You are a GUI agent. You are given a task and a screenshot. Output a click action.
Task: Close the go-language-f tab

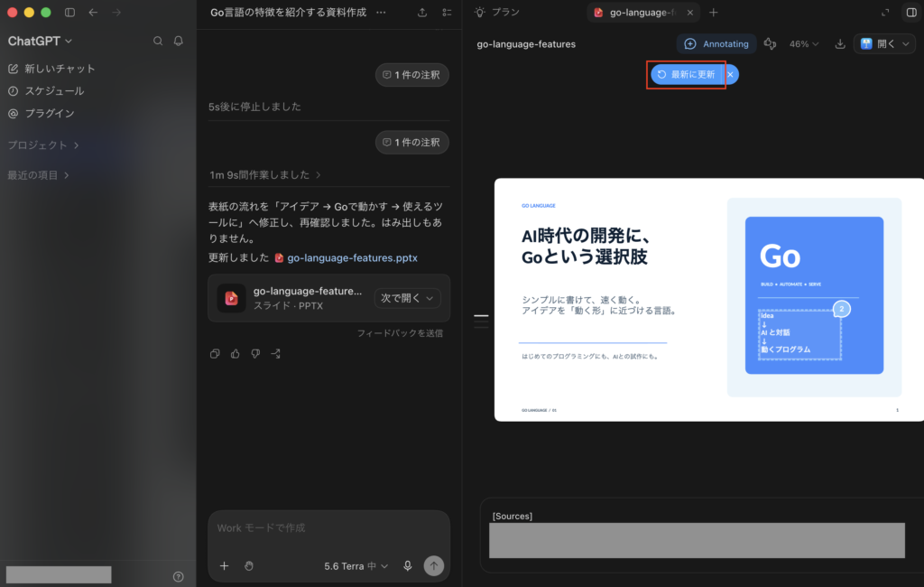pos(690,13)
